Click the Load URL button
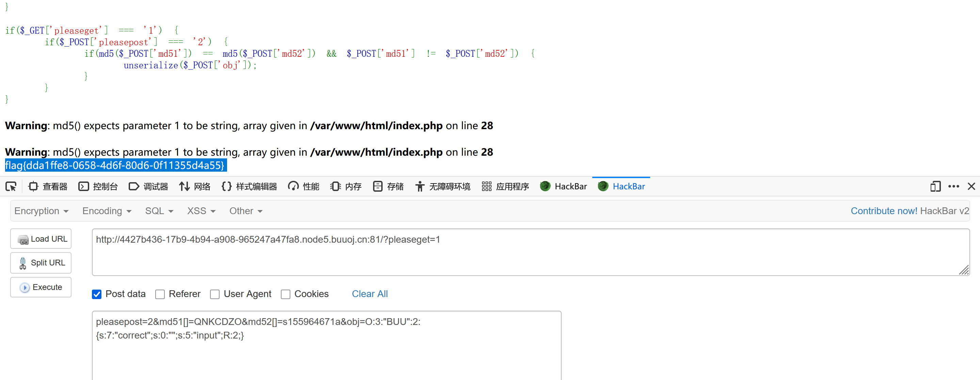 click(x=41, y=239)
